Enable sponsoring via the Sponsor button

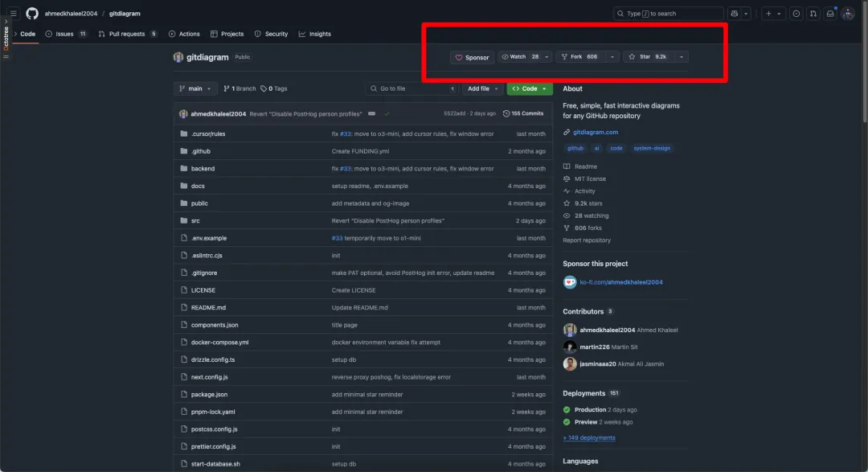click(472, 56)
